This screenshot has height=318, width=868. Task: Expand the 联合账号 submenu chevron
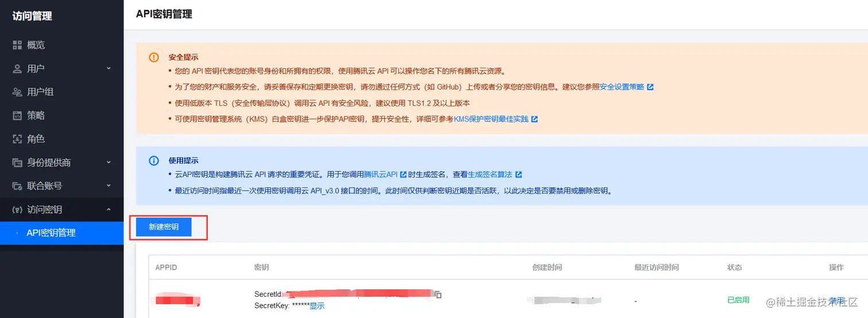(x=108, y=186)
